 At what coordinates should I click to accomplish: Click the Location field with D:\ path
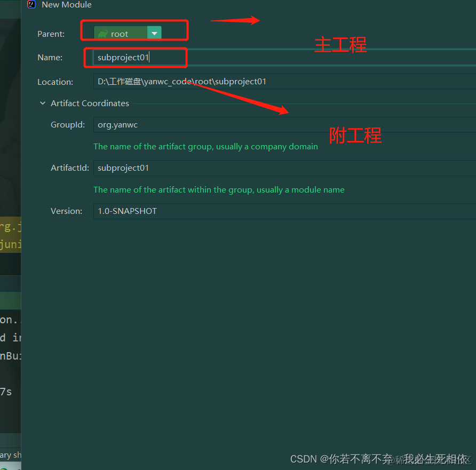click(284, 81)
